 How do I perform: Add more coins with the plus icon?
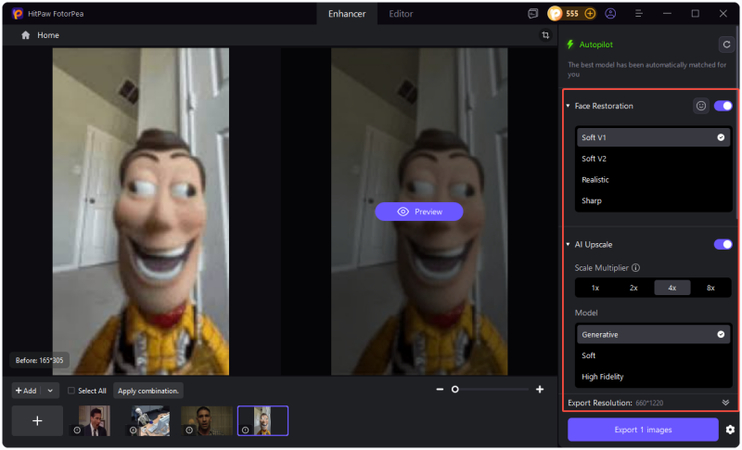click(x=590, y=14)
